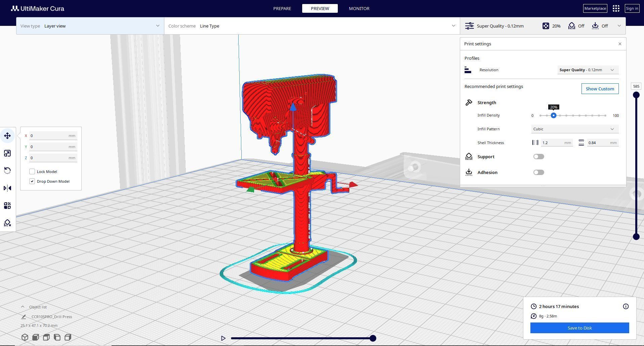Click the Adhesion section icon
The height and width of the screenshot is (346, 644).
[x=469, y=172]
